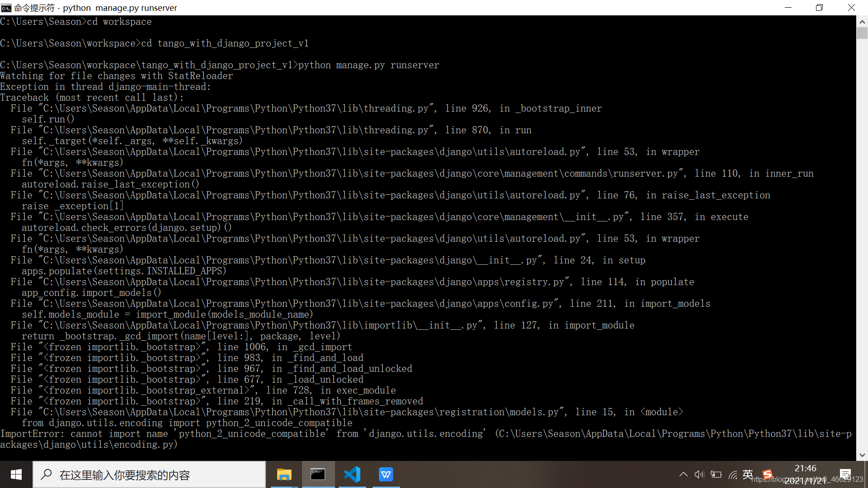Toggle the 英 input language indicator
The height and width of the screenshot is (488, 868).
pyautogui.click(x=748, y=474)
